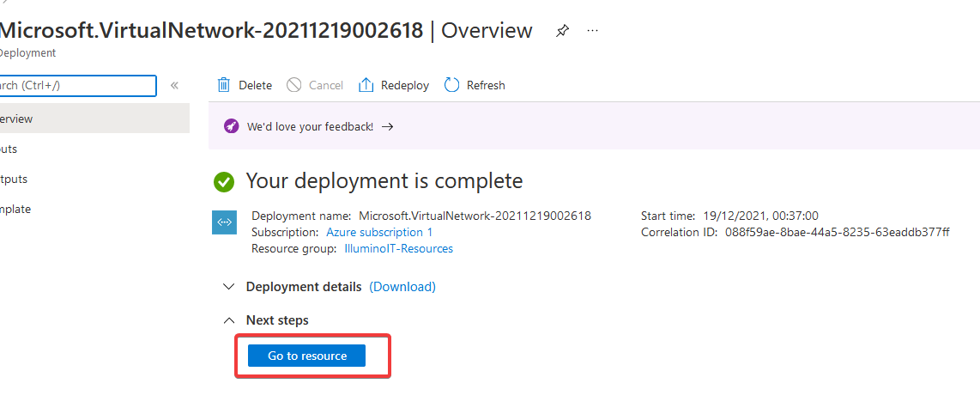The width and height of the screenshot is (980, 420).
Task: Click the Refresh circular arrow icon
Action: pyautogui.click(x=451, y=85)
